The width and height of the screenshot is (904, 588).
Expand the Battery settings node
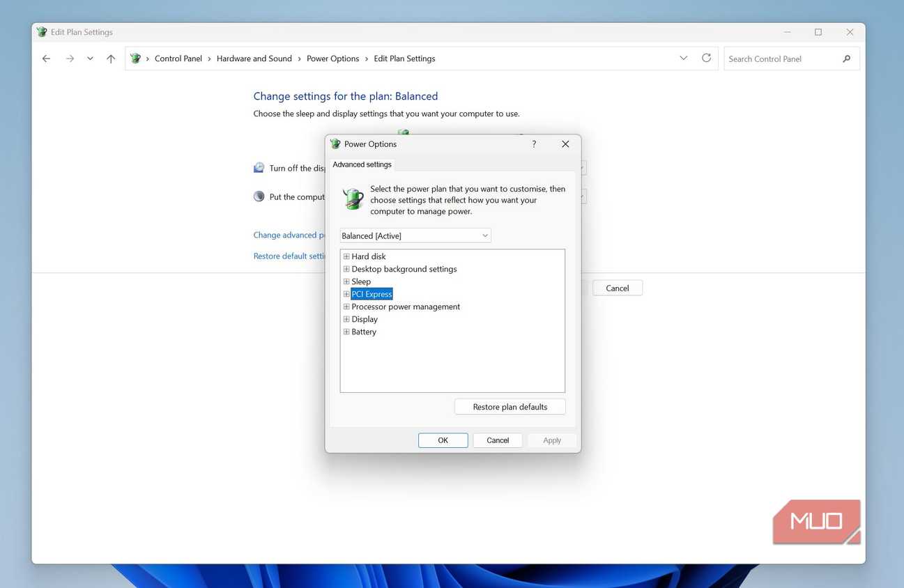click(x=346, y=332)
